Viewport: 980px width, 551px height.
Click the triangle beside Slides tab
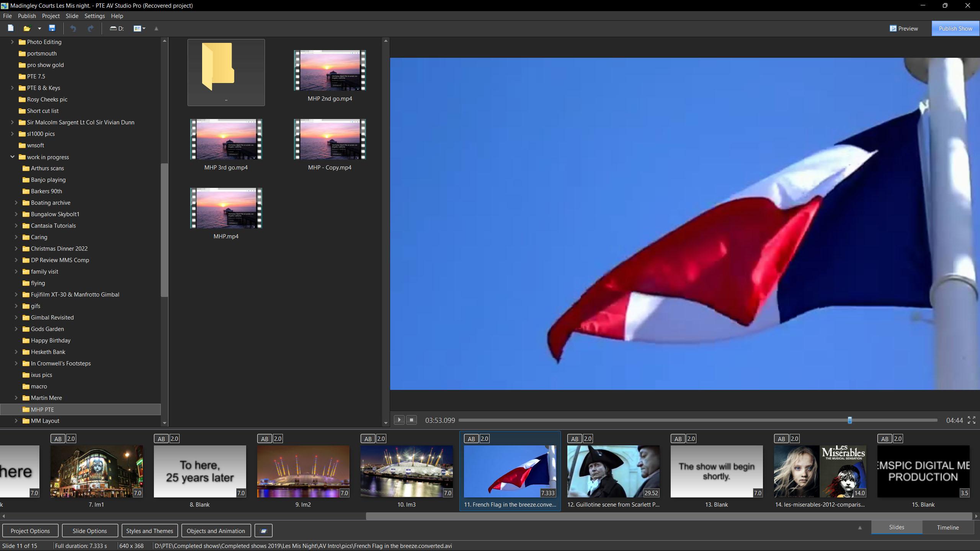(860, 528)
